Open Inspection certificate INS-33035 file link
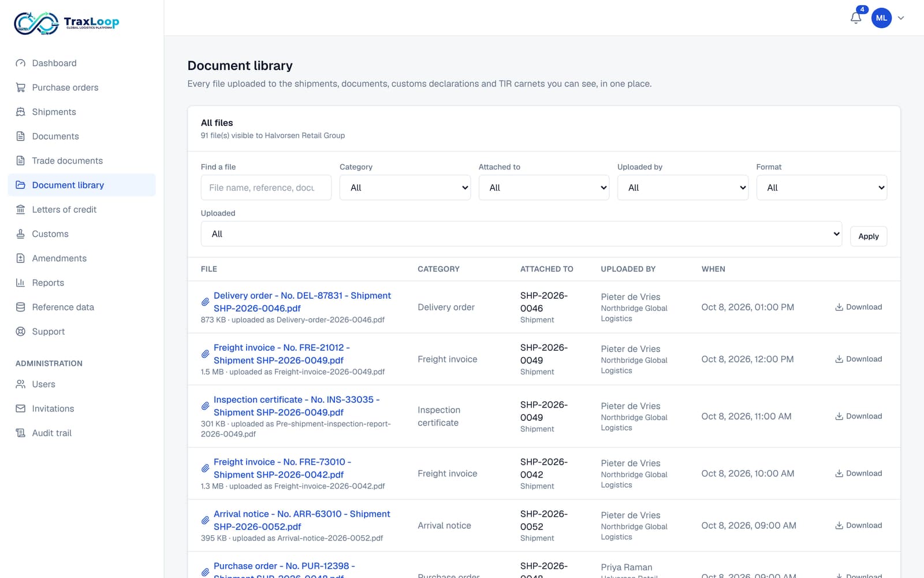The image size is (924, 578). click(297, 406)
